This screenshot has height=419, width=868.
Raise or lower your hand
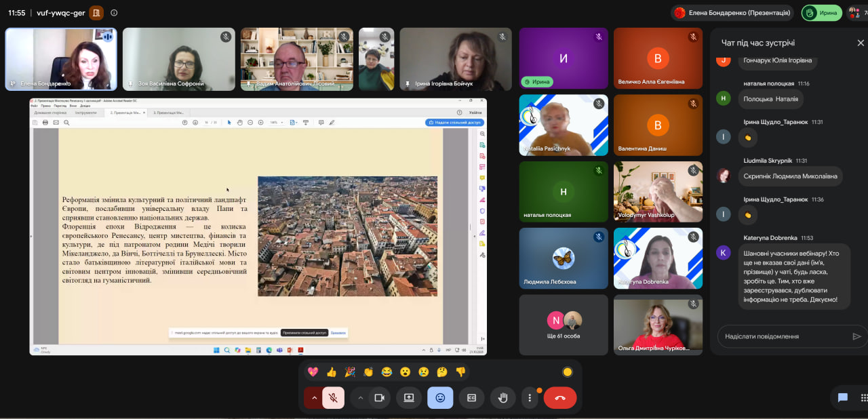pos(502,398)
